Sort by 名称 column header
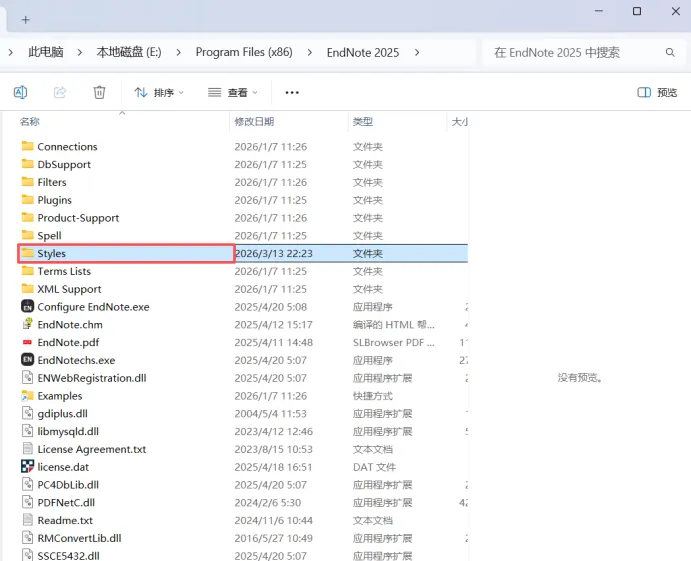The width and height of the screenshot is (691, 561). point(30,122)
